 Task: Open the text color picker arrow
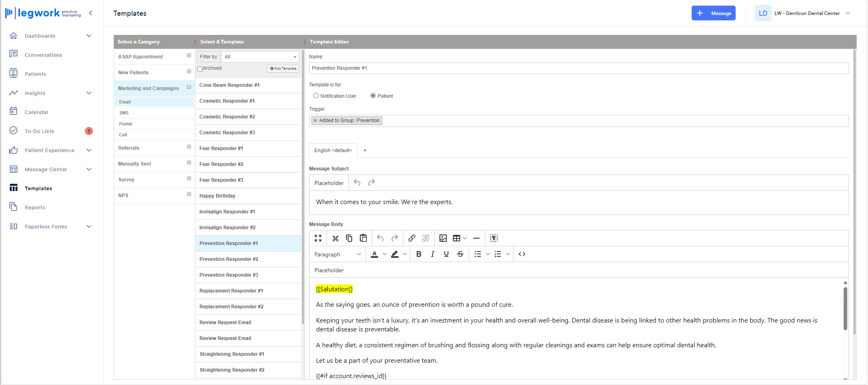pyautogui.click(x=384, y=254)
